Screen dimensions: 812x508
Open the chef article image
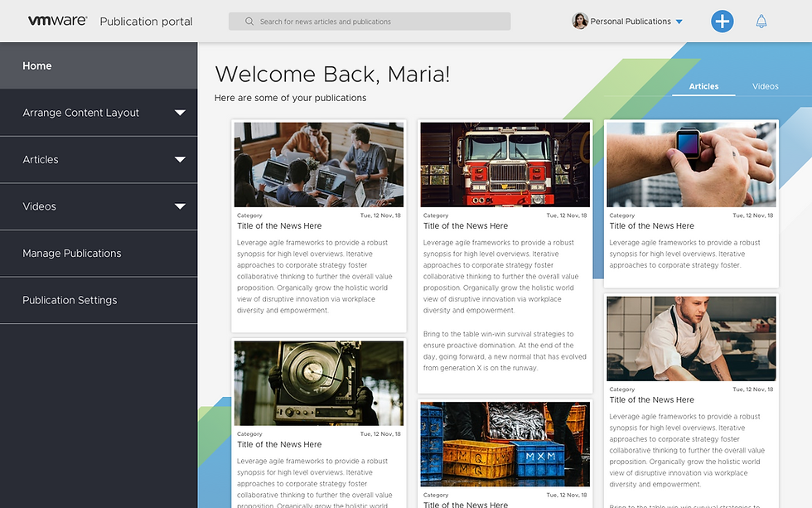[691, 339]
